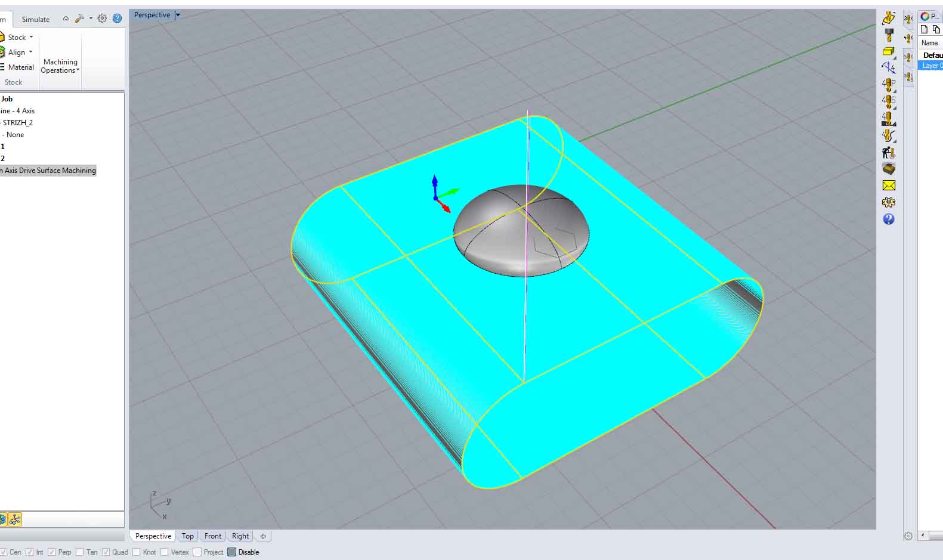Viewport: 943px width, 560px height.
Task: Click the milling cutter tool icon
Action: (x=889, y=35)
